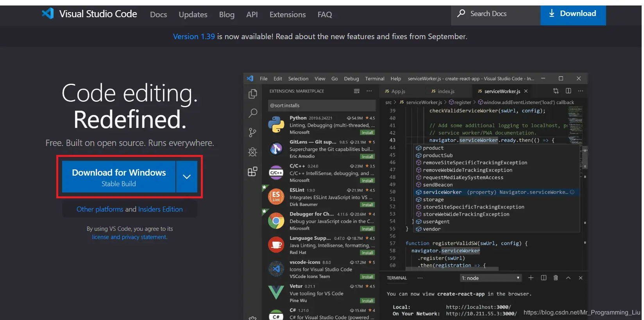Switch to the index.js editor tab
644x320 pixels.
[x=443, y=91]
